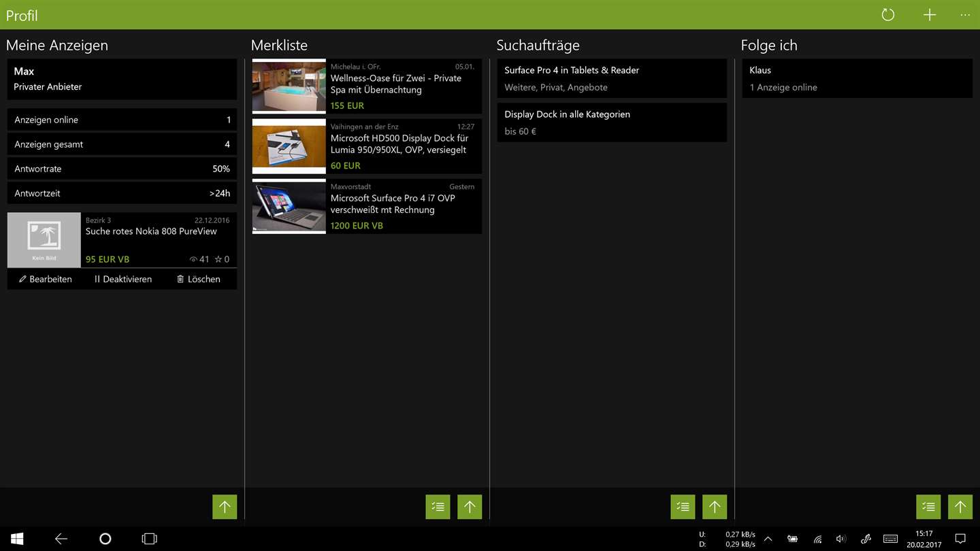The image size is (980, 551).
Task: Open the battery status tray icon
Action: tap(792, 539)
